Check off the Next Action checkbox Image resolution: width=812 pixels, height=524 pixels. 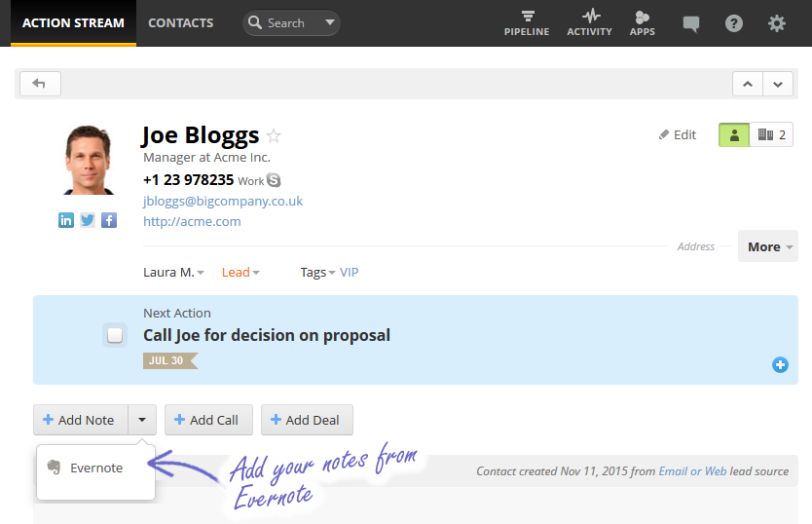click(115, 335)
